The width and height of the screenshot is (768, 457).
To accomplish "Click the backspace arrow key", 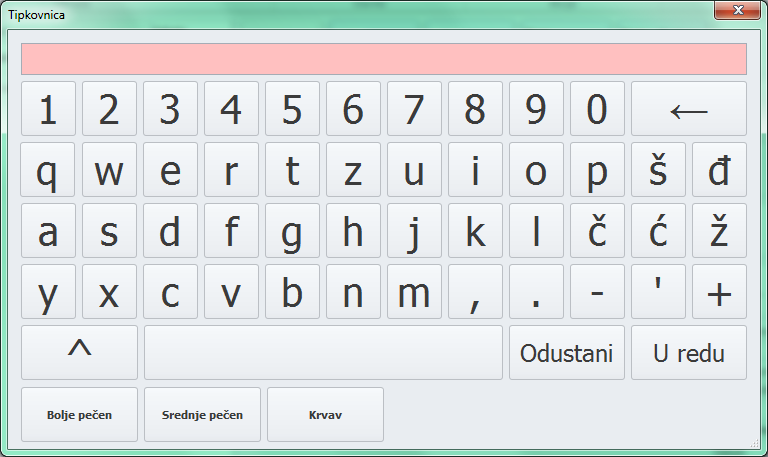I will (x=689, y=109).
